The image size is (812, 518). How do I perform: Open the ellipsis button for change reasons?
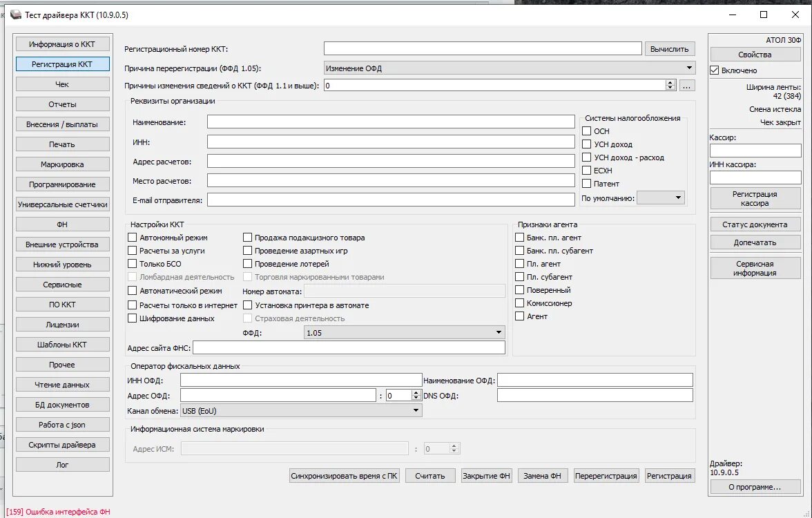686,86
